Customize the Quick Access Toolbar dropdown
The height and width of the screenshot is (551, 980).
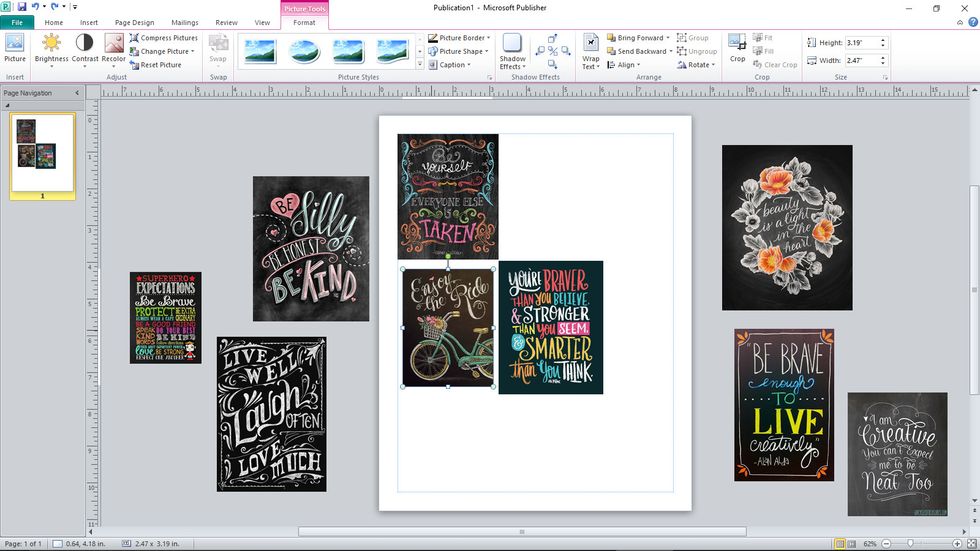[x=74, y=7]
